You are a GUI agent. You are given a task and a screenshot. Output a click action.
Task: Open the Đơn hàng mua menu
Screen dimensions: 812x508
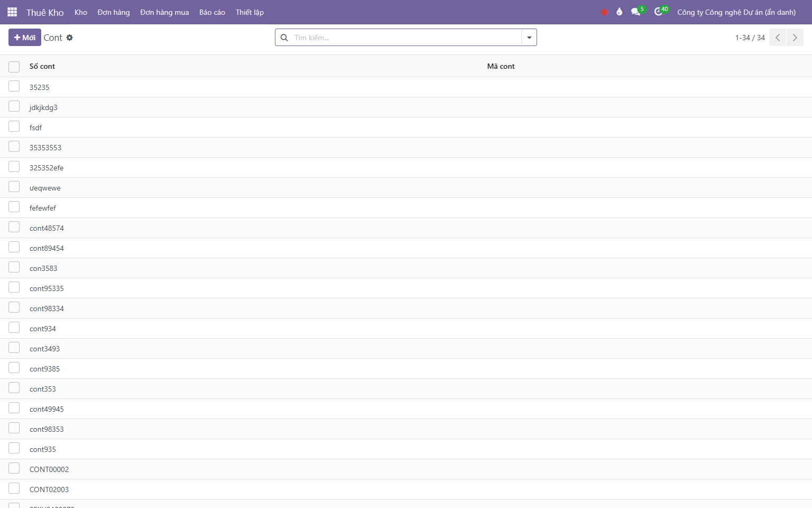point(164,12)
